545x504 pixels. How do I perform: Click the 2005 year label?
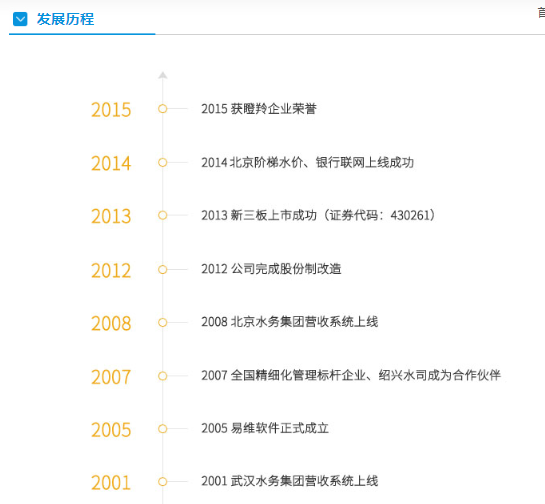tap(111, 430)
